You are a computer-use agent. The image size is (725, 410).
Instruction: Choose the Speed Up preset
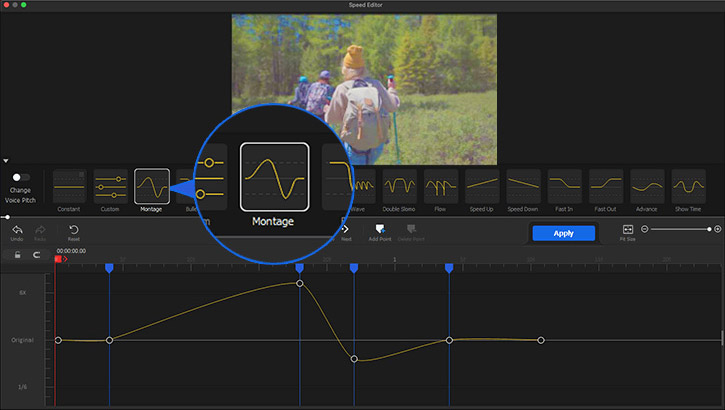point(482,186)
